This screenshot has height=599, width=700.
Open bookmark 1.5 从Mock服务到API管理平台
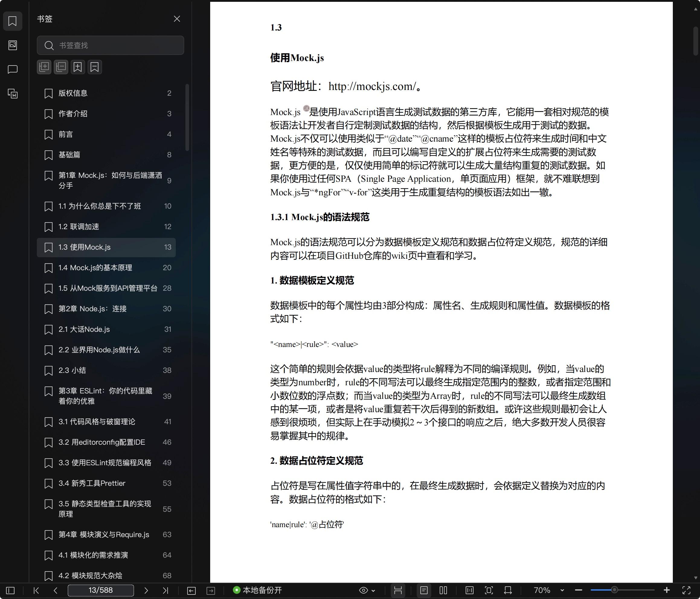click(106, 288)
